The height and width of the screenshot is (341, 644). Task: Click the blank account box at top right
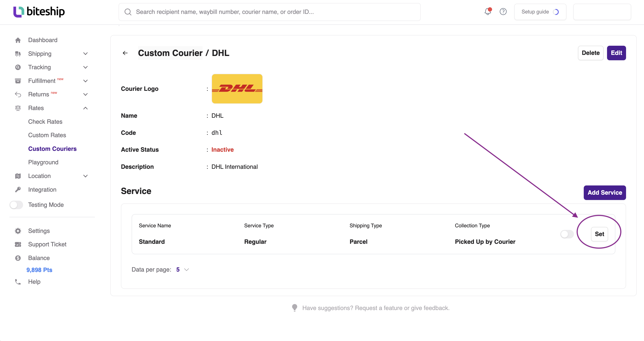602,12
